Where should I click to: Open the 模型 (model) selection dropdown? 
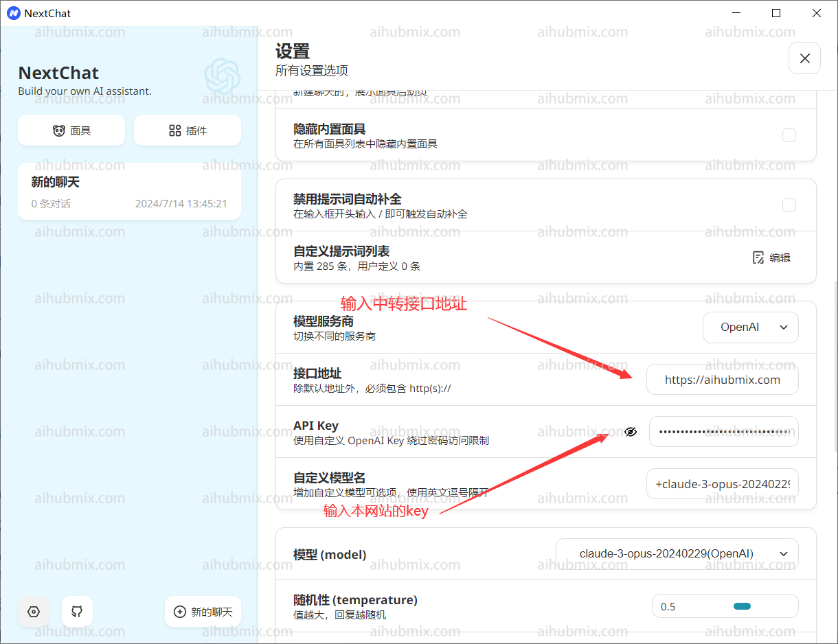coord(677,554)
